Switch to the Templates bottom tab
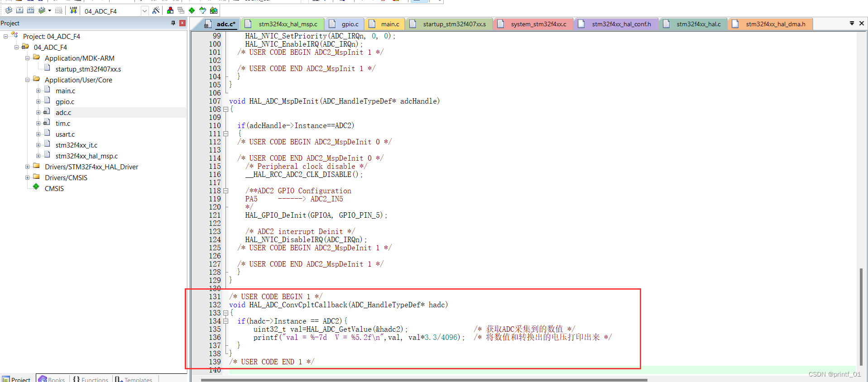Screen dimensions: 868x382 pos(134,379)
